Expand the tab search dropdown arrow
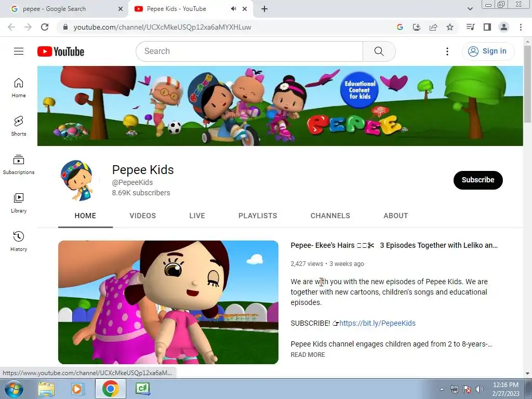This screenshot has width=532, height=399. [x=470, y=9]
